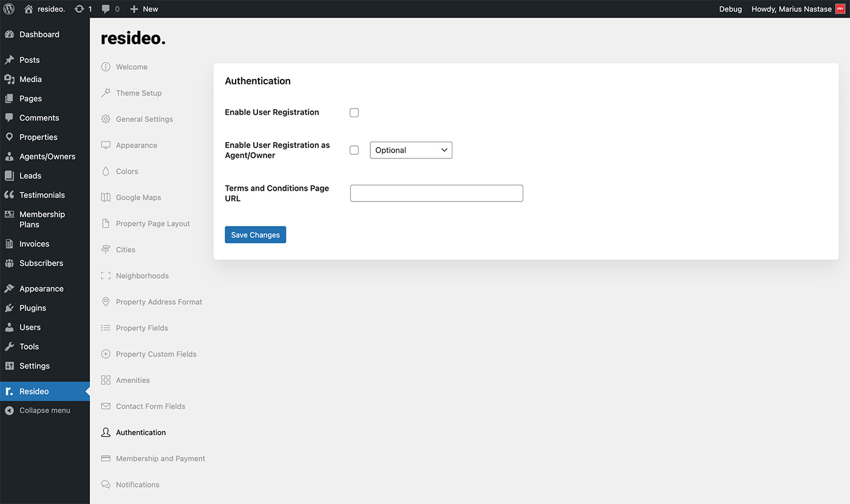Open Properties in the admin sidebar

point(38,137)
